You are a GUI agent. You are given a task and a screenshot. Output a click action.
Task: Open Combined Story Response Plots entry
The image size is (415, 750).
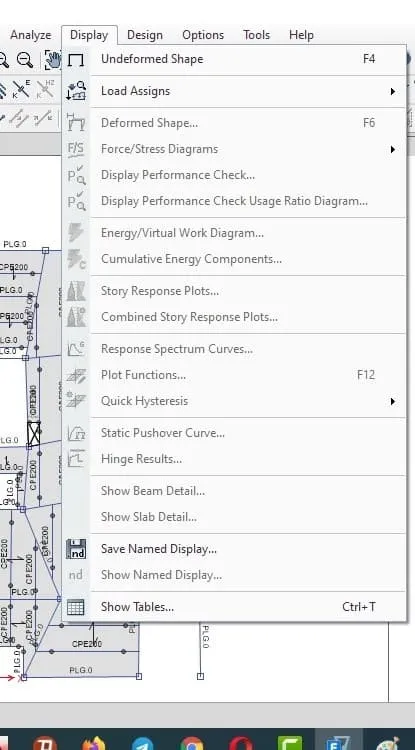click(x=189, y=317)
